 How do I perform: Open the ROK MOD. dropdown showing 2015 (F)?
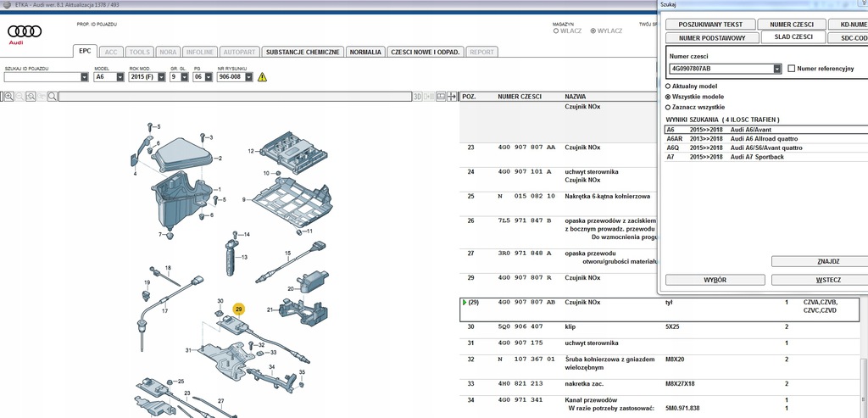point(161,77)
